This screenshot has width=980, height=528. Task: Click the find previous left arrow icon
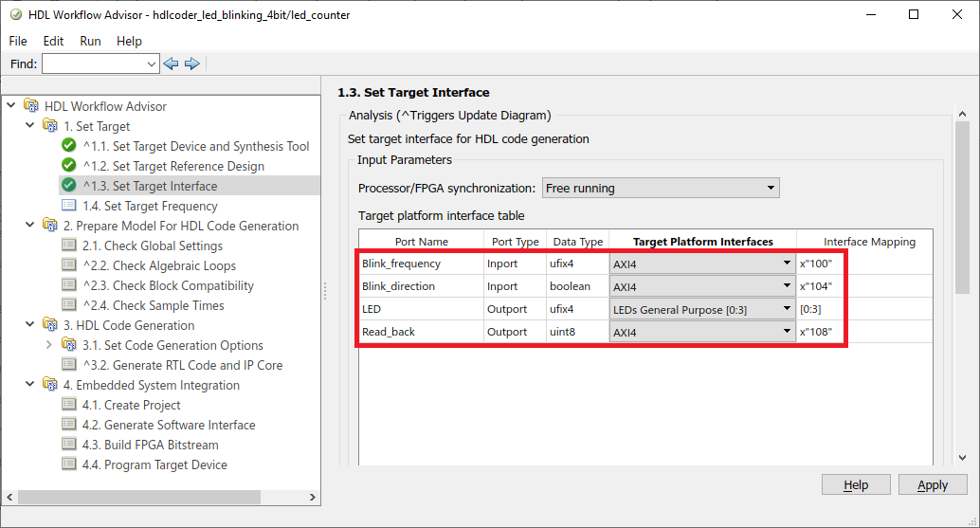tap(171, 64)
